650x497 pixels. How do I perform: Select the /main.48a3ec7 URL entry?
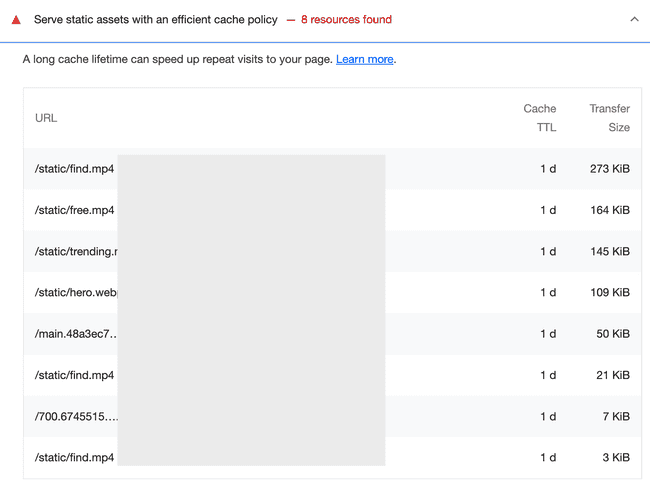pos(76,334)
